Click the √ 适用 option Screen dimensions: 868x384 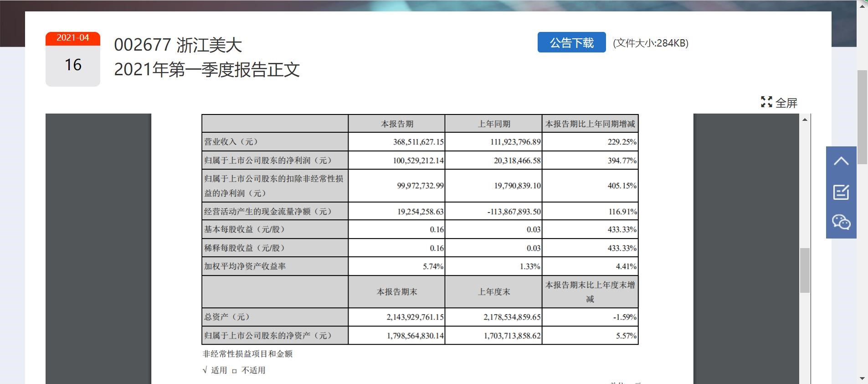215,370
